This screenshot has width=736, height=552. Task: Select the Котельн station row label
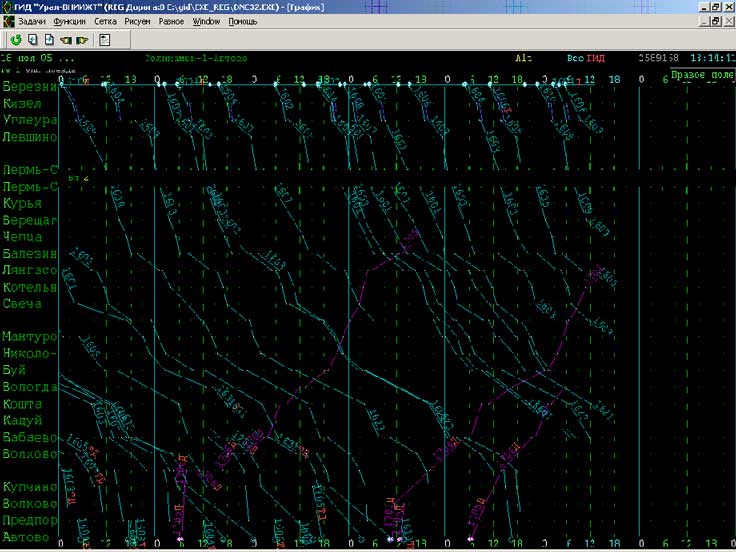30,287
